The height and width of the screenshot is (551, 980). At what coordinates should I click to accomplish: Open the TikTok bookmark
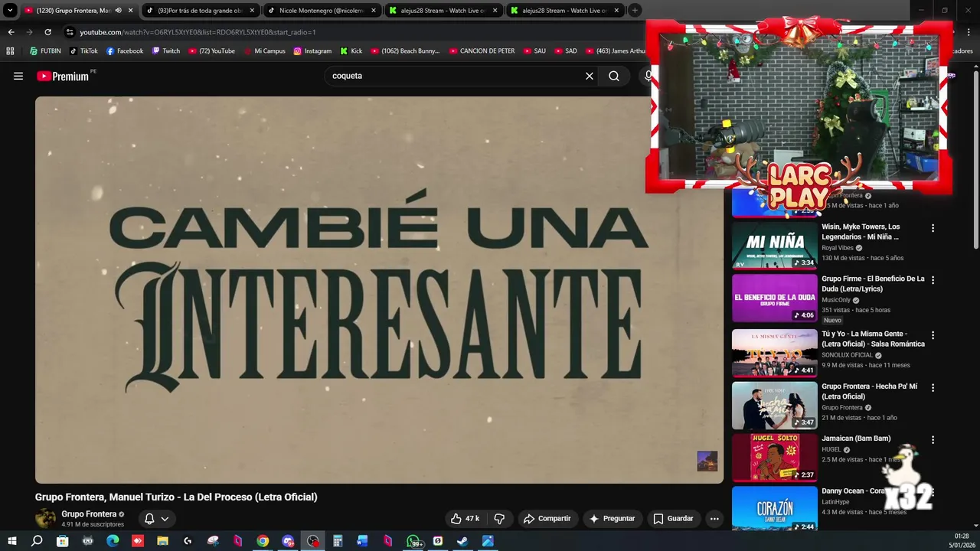83,51
